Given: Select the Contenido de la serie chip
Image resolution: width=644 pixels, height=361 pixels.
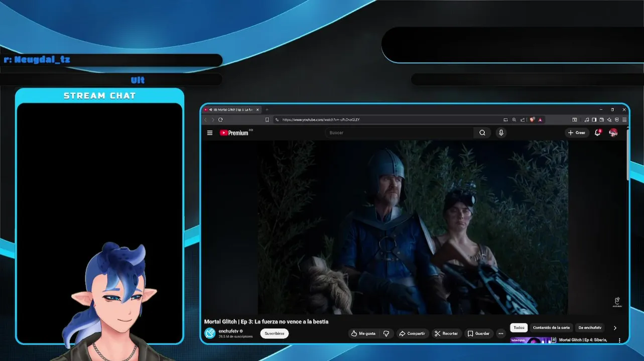Looking at the screenshot, I should [x=551, y=328].
